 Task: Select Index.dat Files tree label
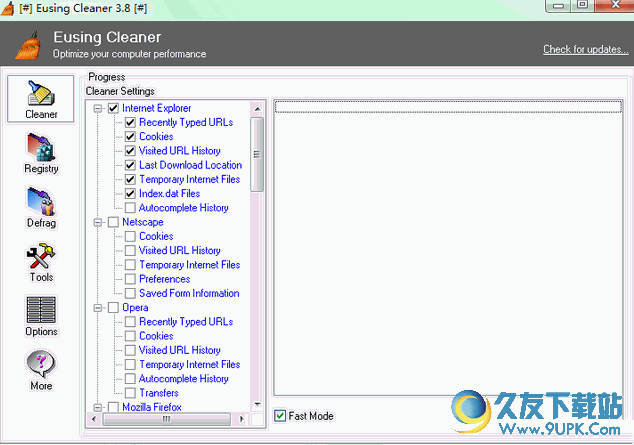pyautogui.click(x=169, y=194)
